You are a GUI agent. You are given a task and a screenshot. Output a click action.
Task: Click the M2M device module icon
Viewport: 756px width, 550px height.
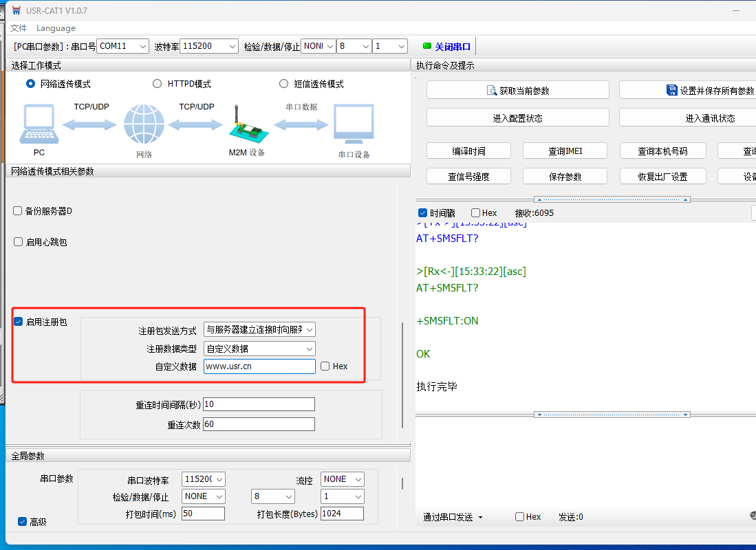(x=246, y=124)
